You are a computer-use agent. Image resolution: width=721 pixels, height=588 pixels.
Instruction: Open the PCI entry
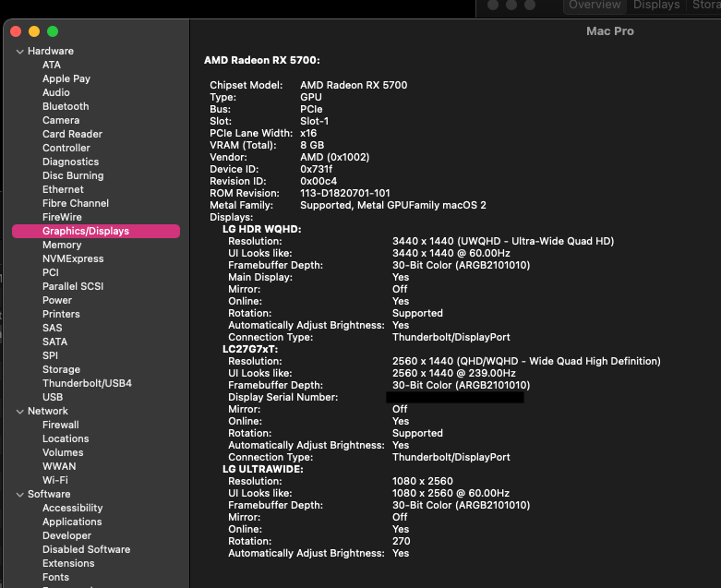[51, 272]
